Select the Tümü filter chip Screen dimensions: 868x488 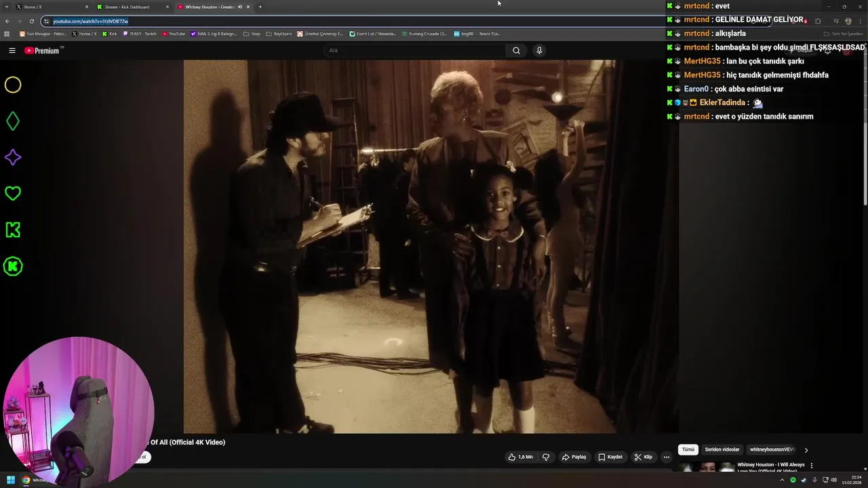pos(688,449)
